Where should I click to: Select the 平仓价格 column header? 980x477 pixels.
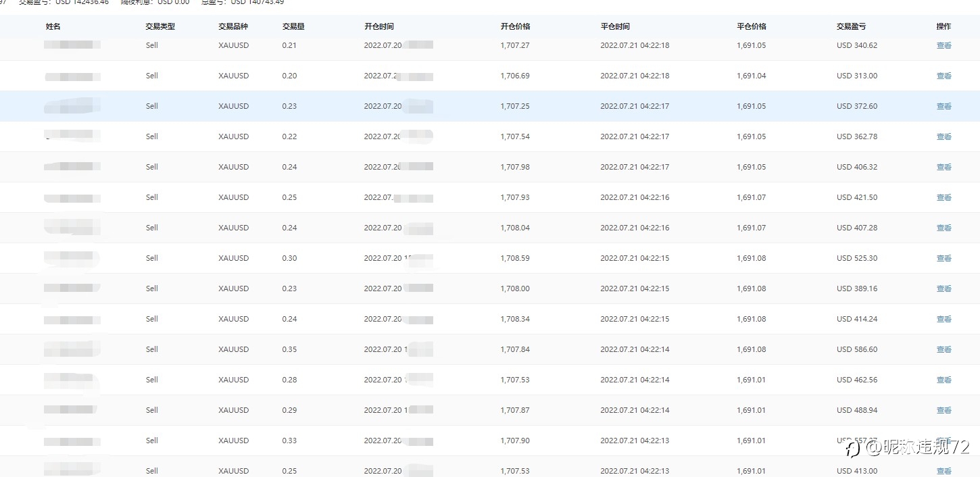point(752,26)
